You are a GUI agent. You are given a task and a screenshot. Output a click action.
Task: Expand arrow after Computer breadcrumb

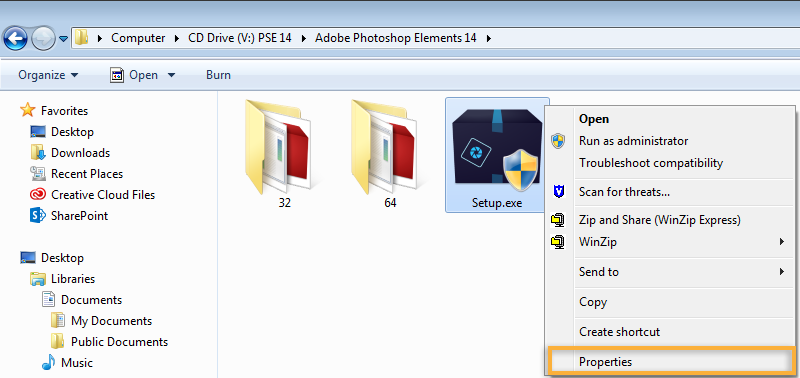click(177, 38)
